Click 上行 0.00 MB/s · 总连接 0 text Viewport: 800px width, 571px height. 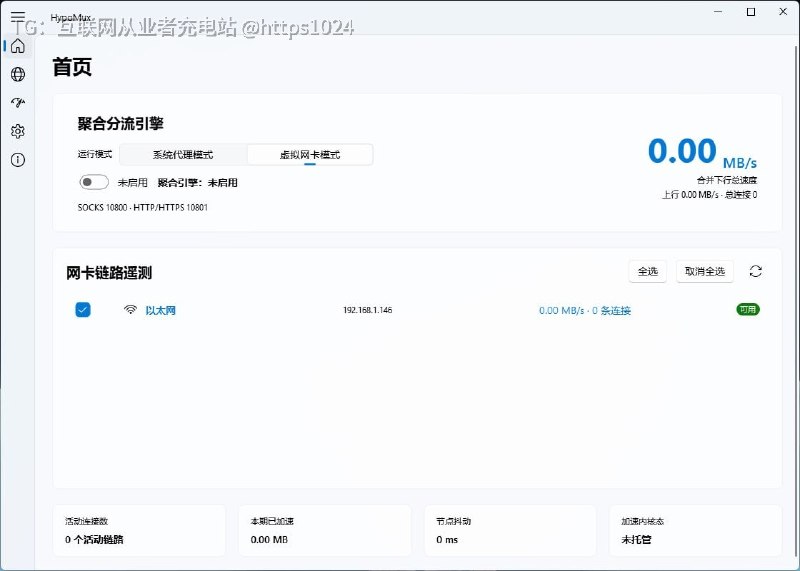709,194
